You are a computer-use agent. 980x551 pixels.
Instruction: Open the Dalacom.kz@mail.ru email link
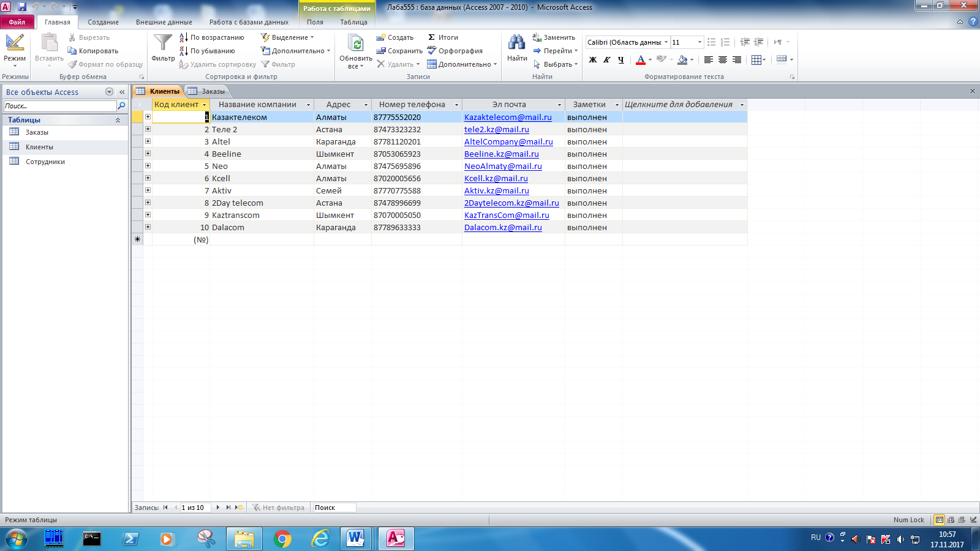click(503, 227)
